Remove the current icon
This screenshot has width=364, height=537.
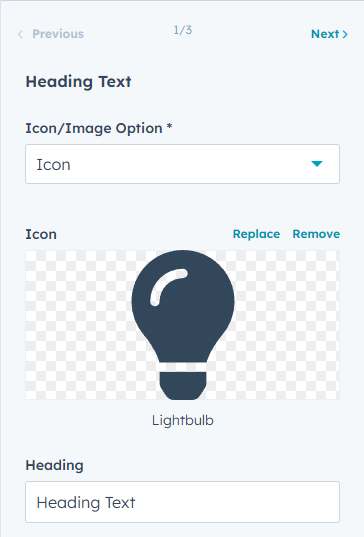pyautogui.click(x=316, y=234)
